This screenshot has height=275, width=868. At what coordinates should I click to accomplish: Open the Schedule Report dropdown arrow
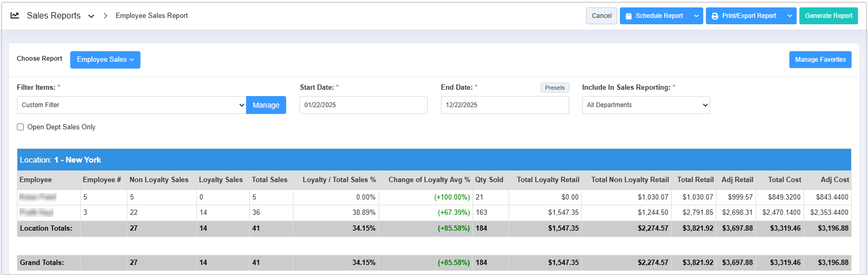tap(696, 16)
